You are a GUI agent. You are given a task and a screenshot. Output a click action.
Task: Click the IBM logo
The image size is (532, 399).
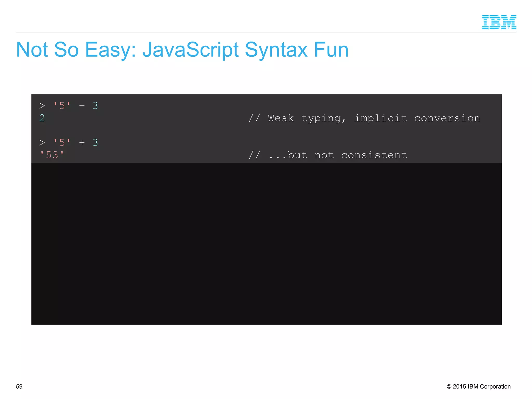point(499,22)
